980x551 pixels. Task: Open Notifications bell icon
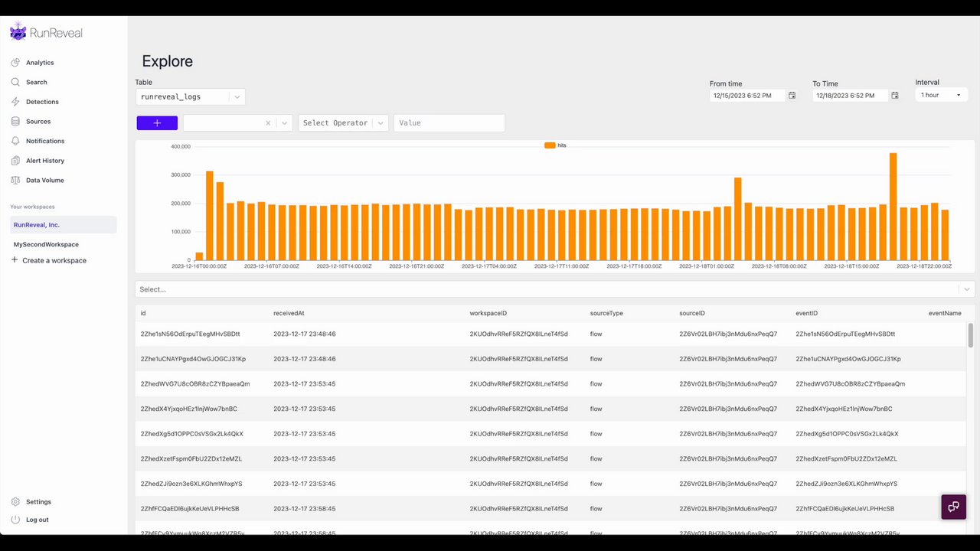(x=15, y=141)
